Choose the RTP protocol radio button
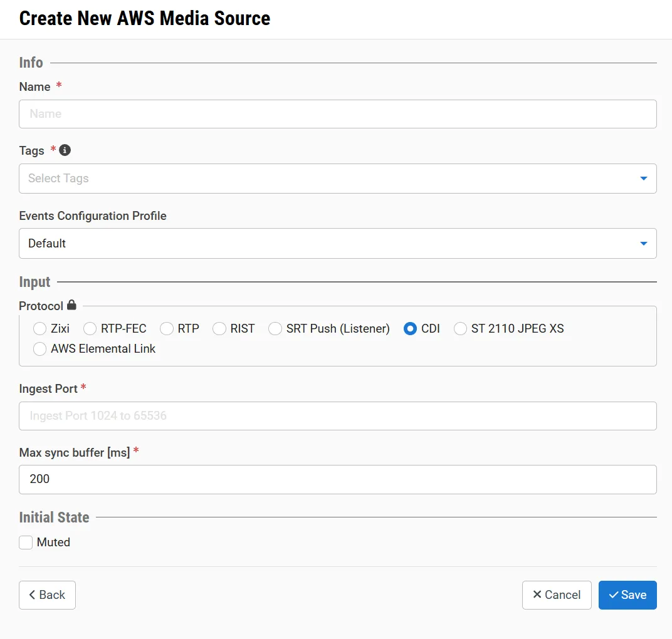 click(x=167, y=328)
